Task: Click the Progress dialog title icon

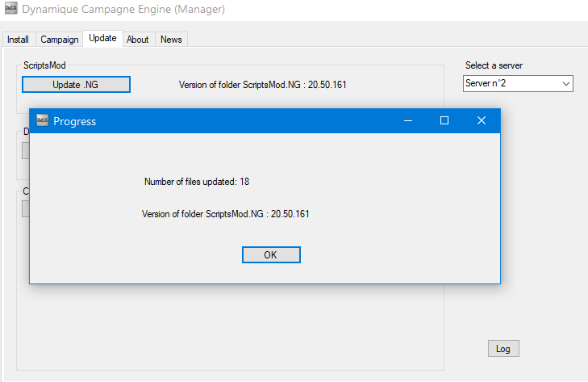Action: (43, 120)
